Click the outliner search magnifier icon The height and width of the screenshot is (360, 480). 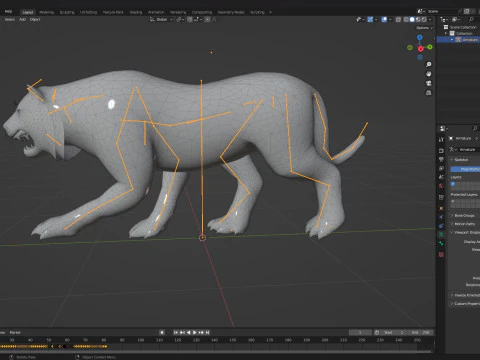click(471, 19)
